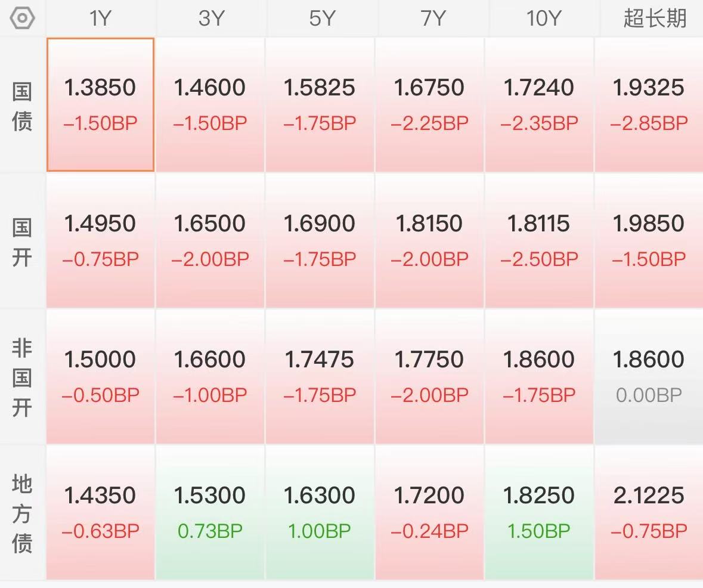Open the hexagon settings icon
This screenshot has height=588, width=703.
pos(22,18)
